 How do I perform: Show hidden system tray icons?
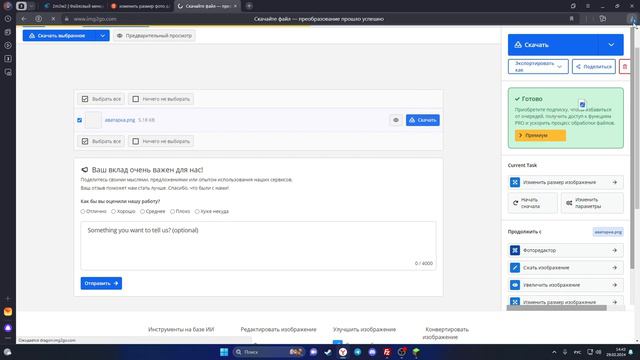pyautogui.click(x=554, y=352)
